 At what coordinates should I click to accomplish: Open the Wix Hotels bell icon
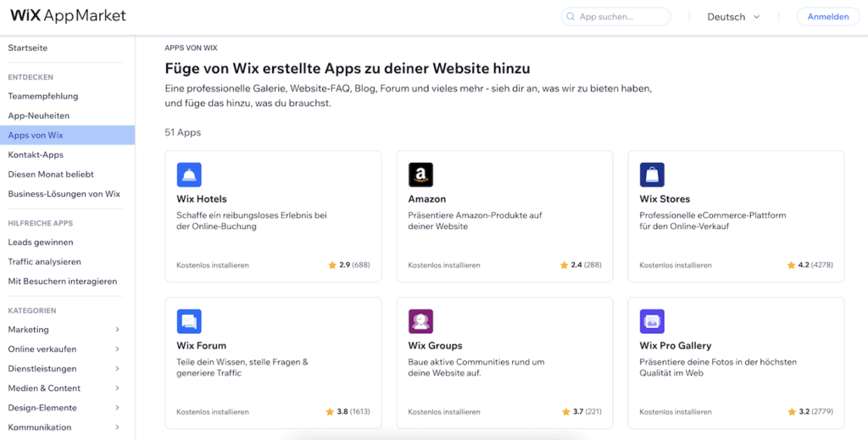(x=189, y=175)
